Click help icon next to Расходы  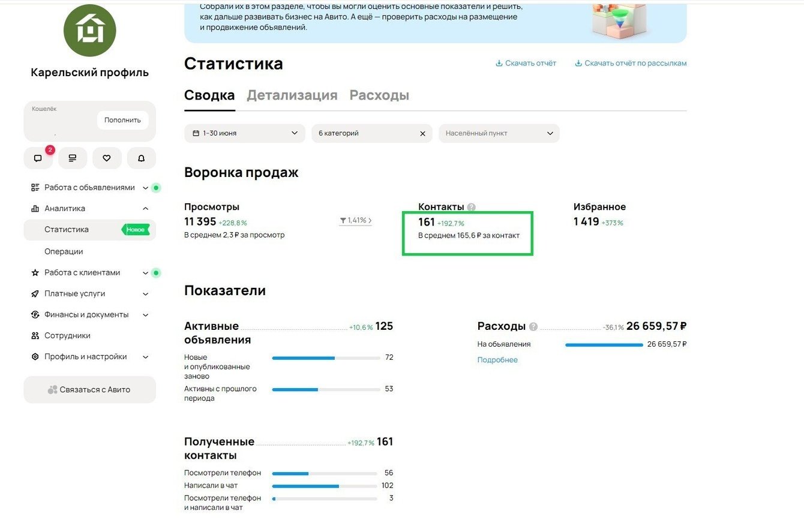click(x=533, y=327)
